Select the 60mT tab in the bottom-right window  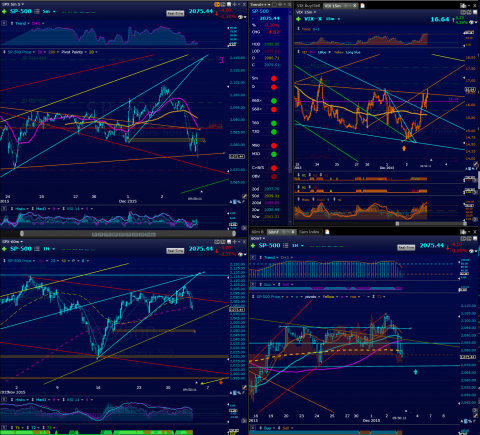click(x=281, y=232)
